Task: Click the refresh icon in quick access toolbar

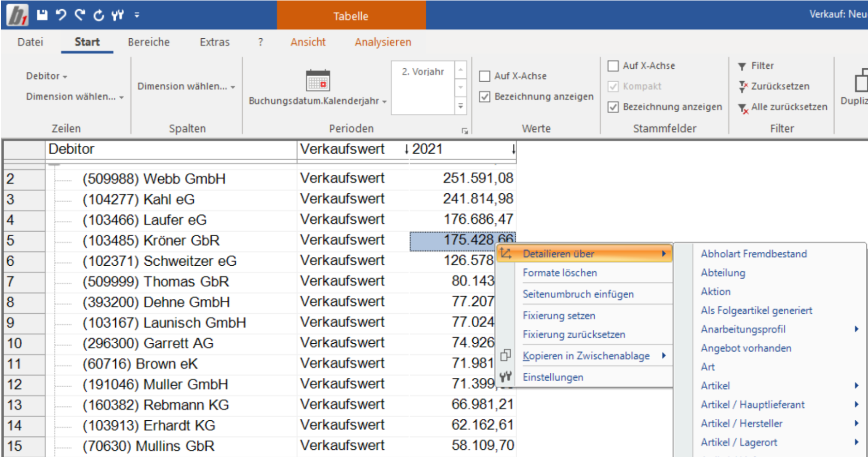Action: tap(98, 16)
